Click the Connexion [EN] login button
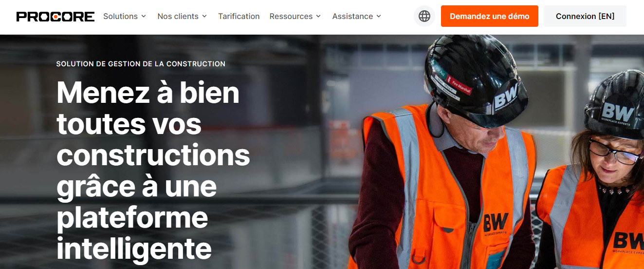The height and width of the screenshot is (269, 644). 585,16
